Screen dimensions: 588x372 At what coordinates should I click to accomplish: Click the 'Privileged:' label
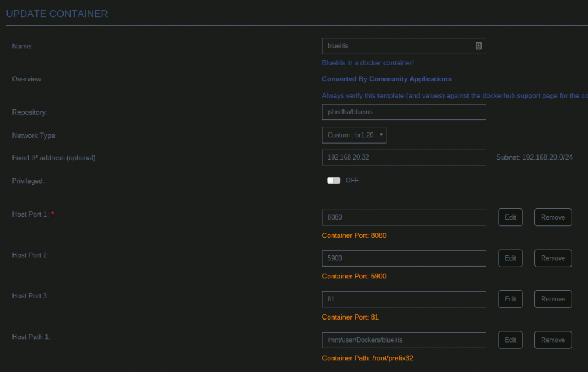coord(28,181)
